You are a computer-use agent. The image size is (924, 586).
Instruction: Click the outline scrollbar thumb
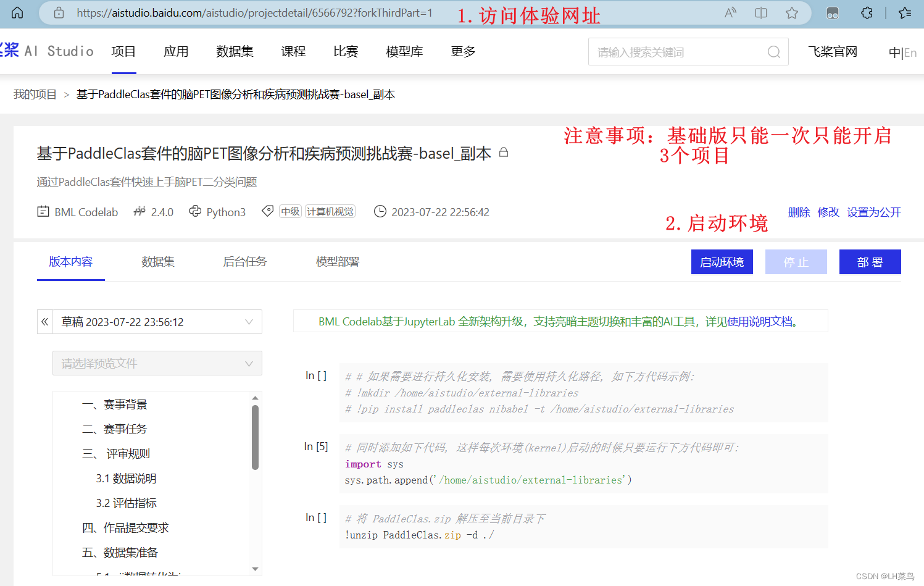[255, 437]
